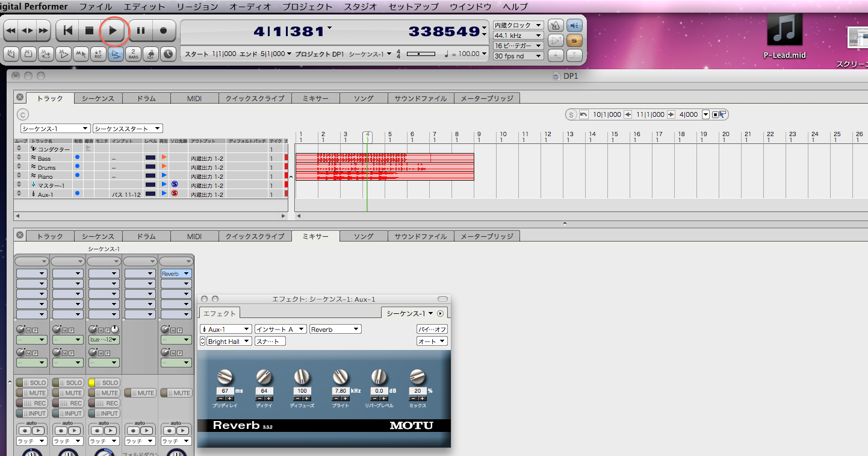Image resolution: width=868 pixels, height=456 pixels.
Task: Select the P-Lead.mid file on the desktop
Action: [784, 34]
